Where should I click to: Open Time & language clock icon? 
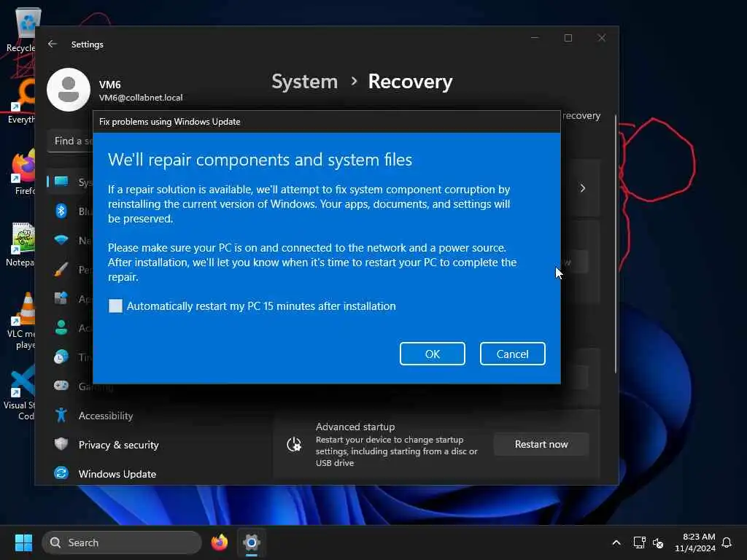point(61,357)
